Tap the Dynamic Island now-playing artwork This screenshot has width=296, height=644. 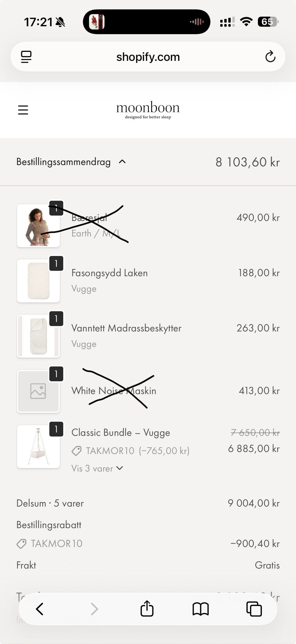97,22
